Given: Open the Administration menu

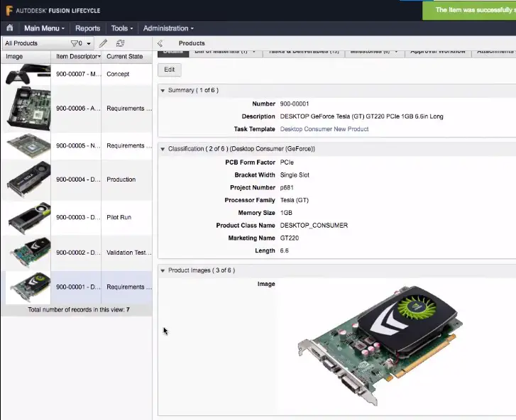Looking at the screenshot, I should (x=168, y=28).
